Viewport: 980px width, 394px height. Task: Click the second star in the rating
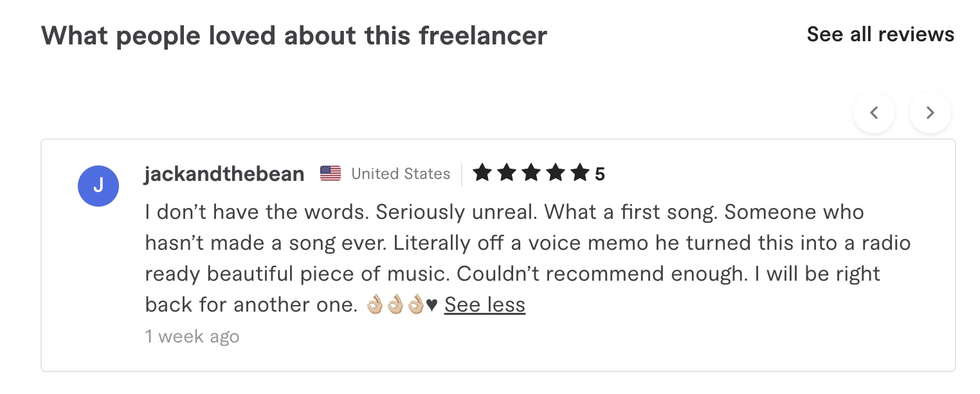point(506,173)
